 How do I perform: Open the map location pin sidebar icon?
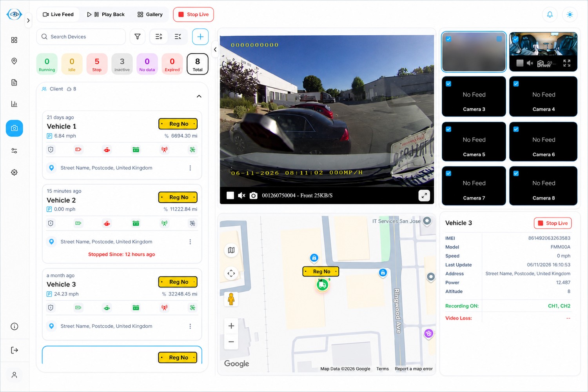click(14, 61)
